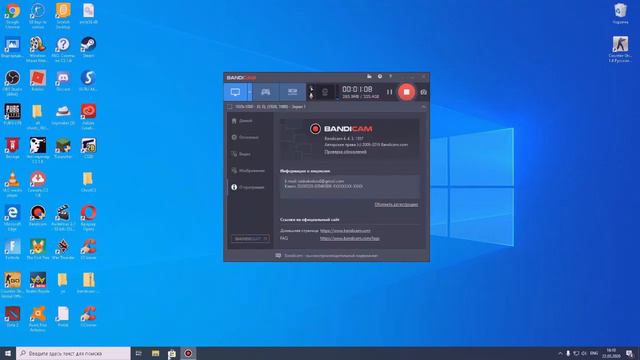Open dropdown arrow beside screen recording mode
Viewport: 640px width, 360px height.
pos(249,92)
